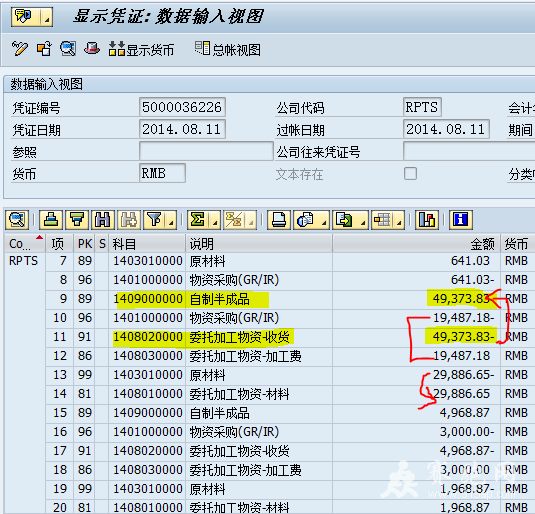The width and height of the screenshot is (535, 514).
Task: Click the 显示货币 button
Action: pos(141,49)
